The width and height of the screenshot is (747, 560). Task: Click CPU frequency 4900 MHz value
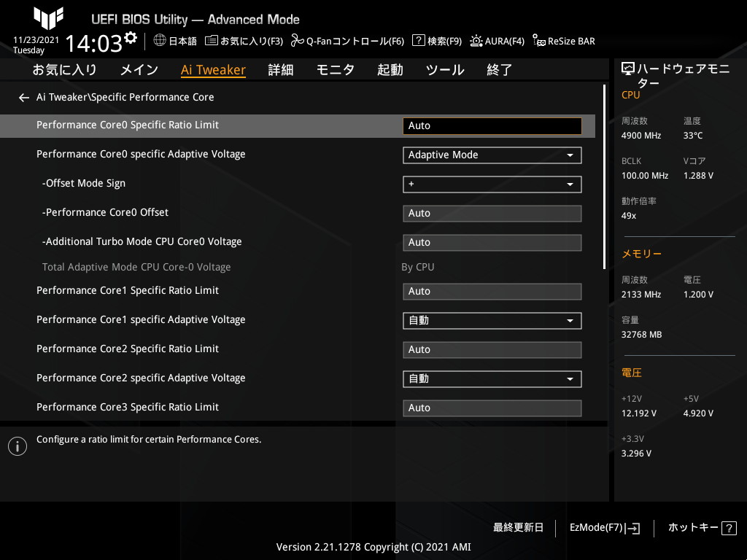click(x=641, y=136)
